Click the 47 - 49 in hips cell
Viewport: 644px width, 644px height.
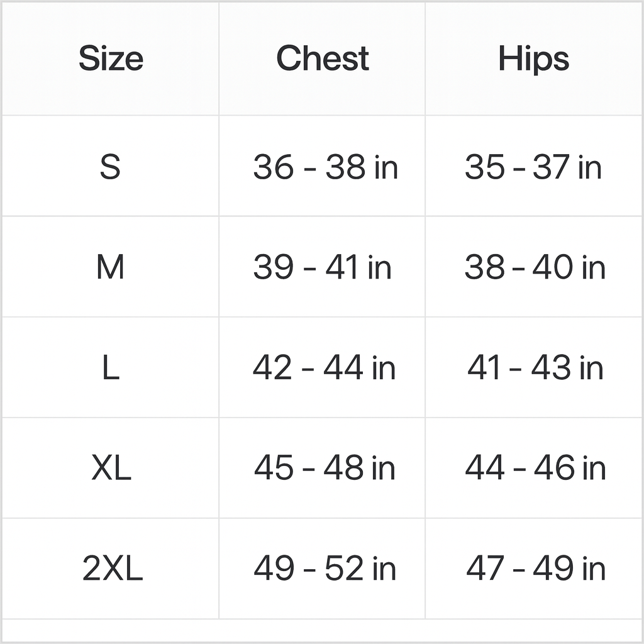pos(535,569)
